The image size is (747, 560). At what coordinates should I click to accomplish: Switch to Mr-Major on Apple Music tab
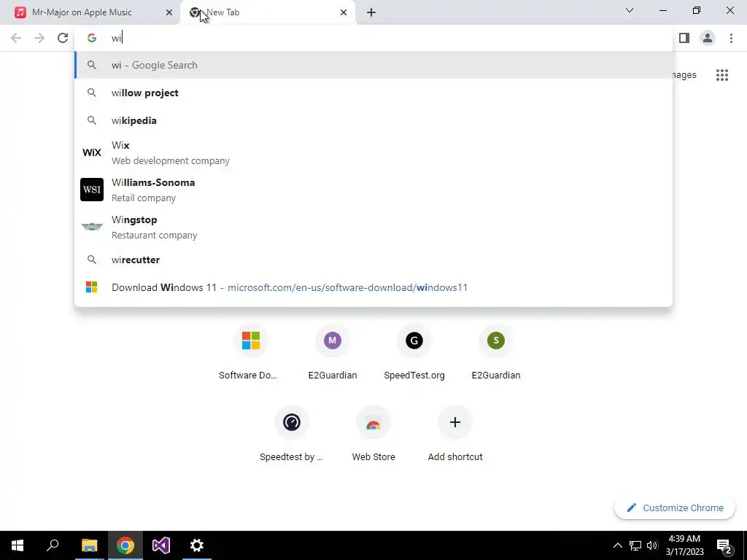pos(90,12)
